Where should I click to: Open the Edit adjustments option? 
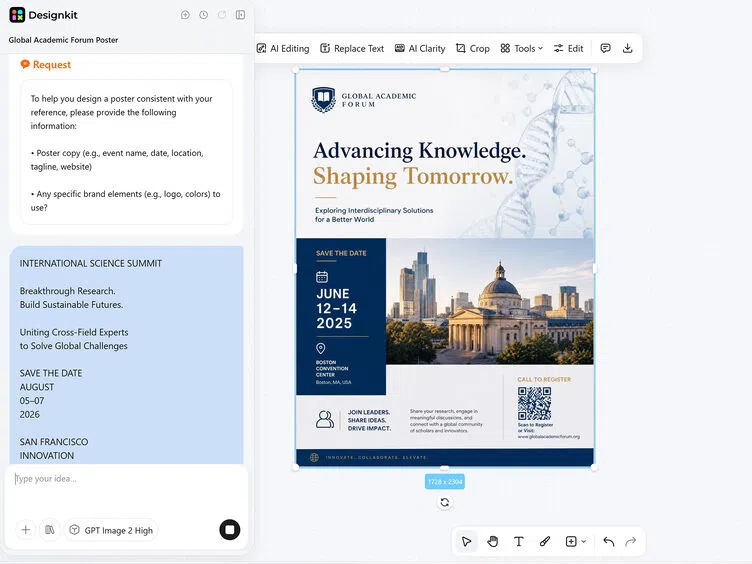pos(568,48)
